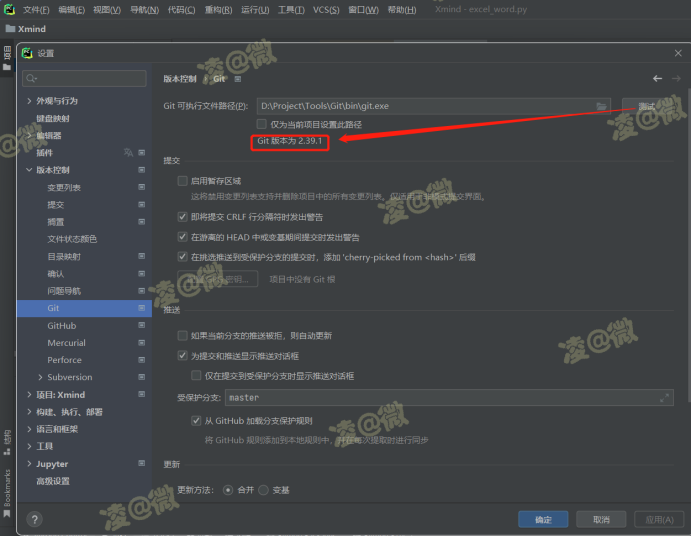Collapse the 版本控制 settings node

29,170
